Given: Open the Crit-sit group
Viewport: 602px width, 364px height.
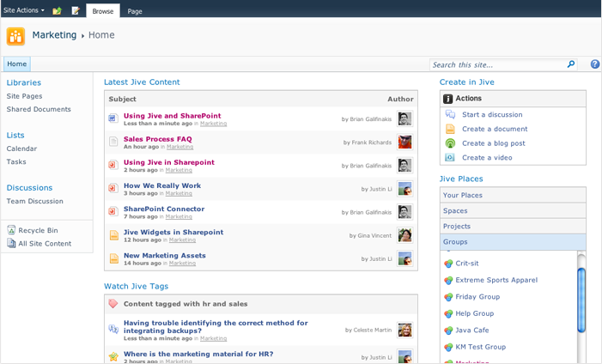Looking at the screenshot, I should (467, 264).
